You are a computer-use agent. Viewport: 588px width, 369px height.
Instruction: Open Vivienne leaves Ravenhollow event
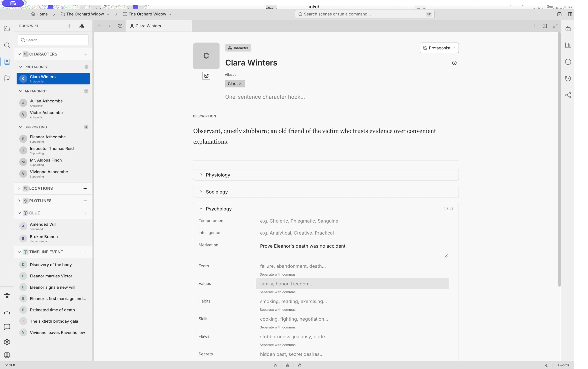coord(53,332)
